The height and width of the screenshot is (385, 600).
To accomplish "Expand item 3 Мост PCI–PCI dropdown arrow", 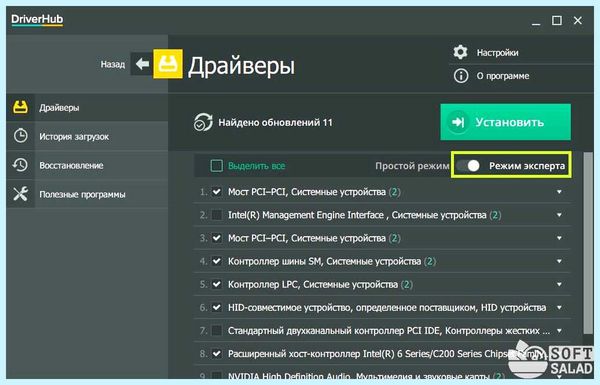I will point(559,238).
